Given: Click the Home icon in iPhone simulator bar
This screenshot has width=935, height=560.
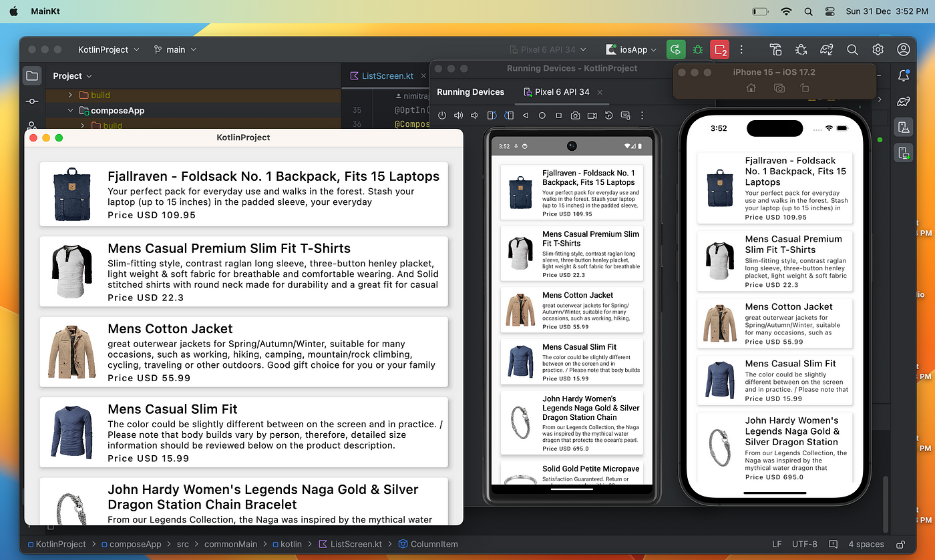Looking at the screenshot, I should (751, 88).
